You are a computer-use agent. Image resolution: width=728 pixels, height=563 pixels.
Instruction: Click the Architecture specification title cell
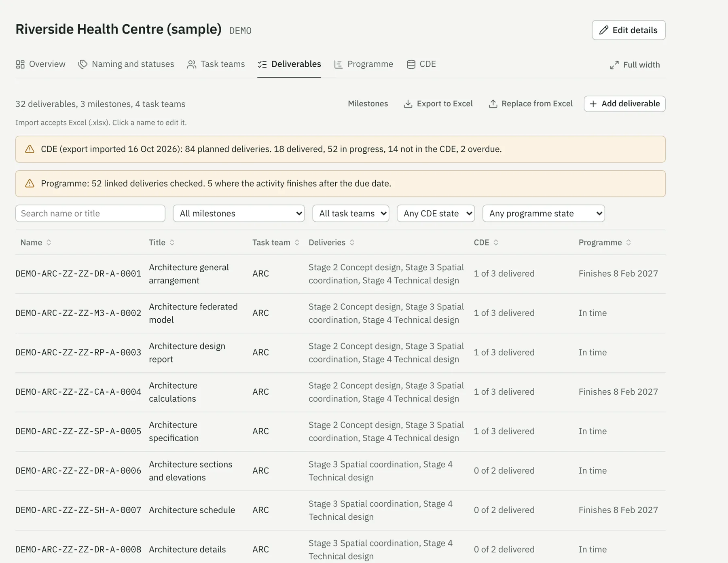[x=174, y=432]
